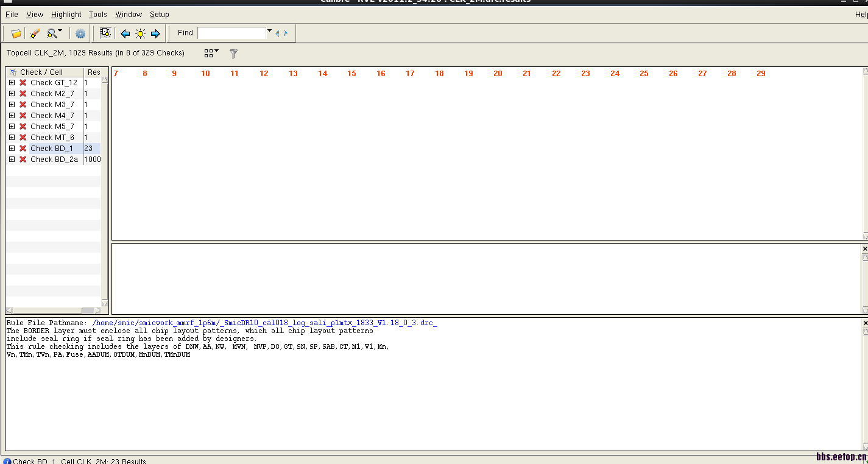Select the Check M3_7 row label
The width and height of the screenshot is (868, 464).
[52, 105]
